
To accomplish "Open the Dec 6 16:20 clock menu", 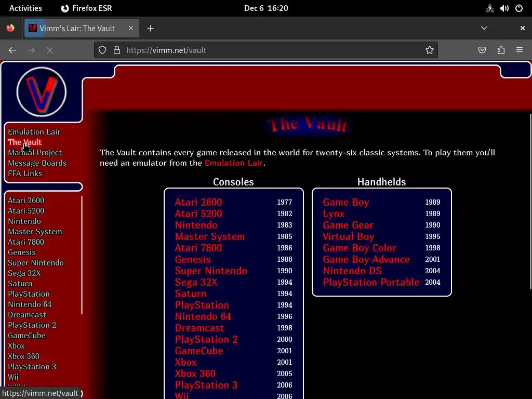I will click(x=266, y=8).
